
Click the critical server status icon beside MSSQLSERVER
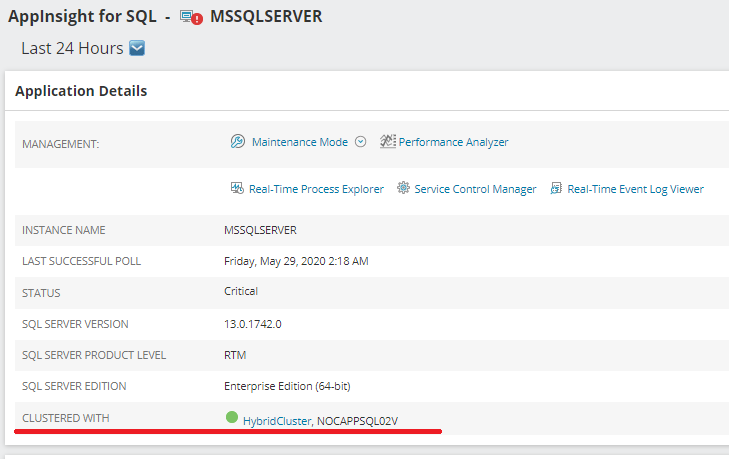[x=191, y=18]
